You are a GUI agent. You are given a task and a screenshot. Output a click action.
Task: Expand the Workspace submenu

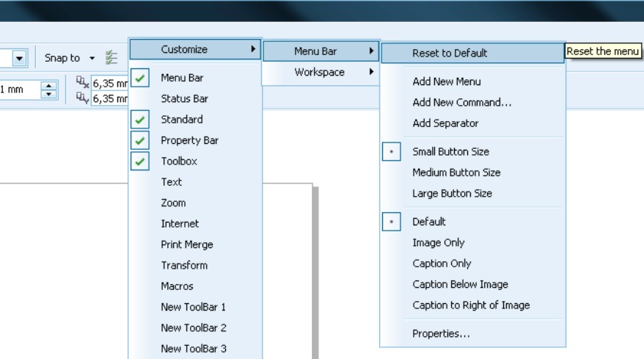pyautogui.click(x=321, y=73)
